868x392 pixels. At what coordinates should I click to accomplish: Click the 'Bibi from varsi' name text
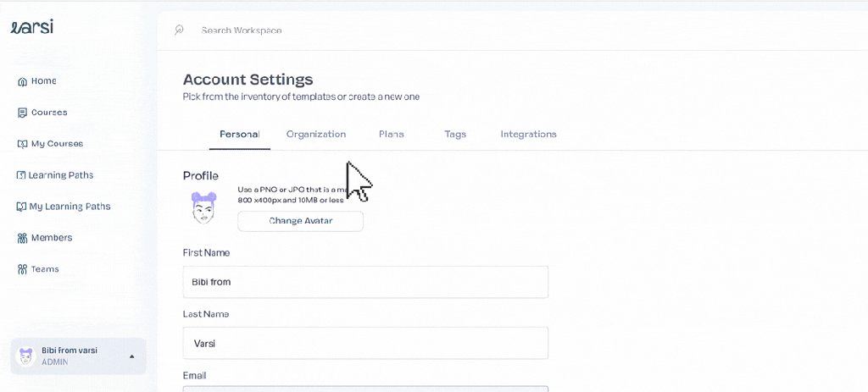(x=70, y=351)
